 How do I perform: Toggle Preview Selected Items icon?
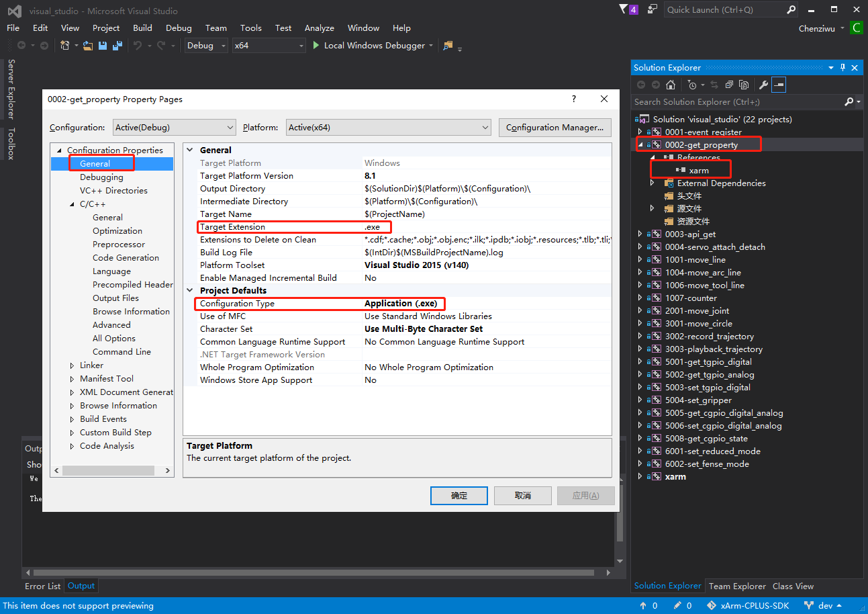(x=779, y=85)
